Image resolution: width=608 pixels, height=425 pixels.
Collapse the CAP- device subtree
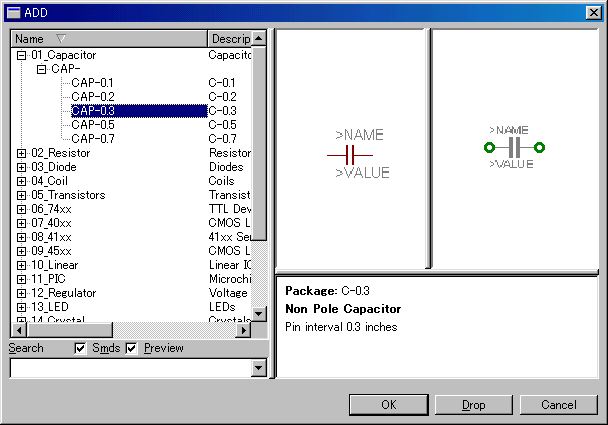(x=41, y=70)
